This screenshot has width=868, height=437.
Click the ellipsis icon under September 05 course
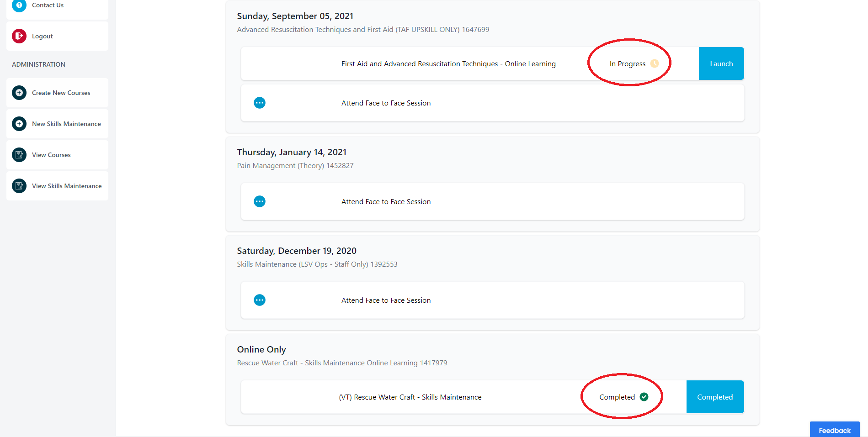[260, 103]
